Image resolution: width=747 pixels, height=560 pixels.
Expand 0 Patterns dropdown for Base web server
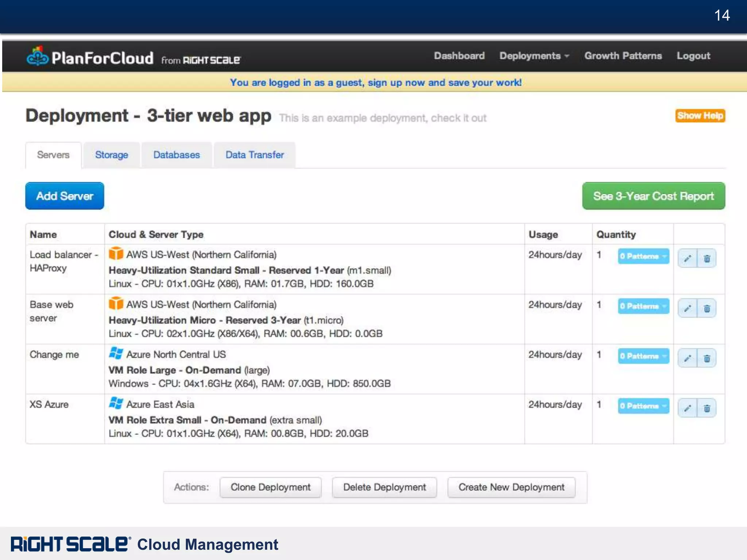click(643, 306)
